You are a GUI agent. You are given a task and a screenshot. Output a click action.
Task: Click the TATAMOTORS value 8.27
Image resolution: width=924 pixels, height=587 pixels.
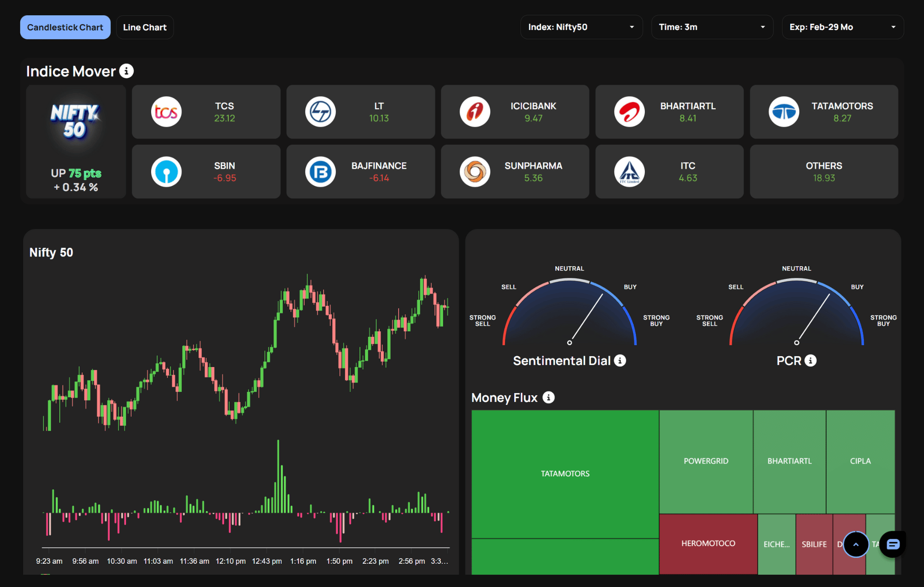tap(842, 119)
